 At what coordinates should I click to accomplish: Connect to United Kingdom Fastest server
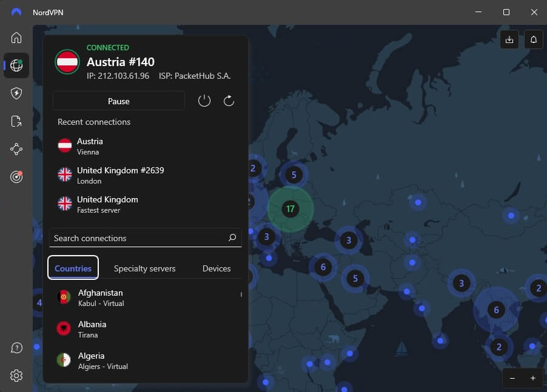point(146,205)
